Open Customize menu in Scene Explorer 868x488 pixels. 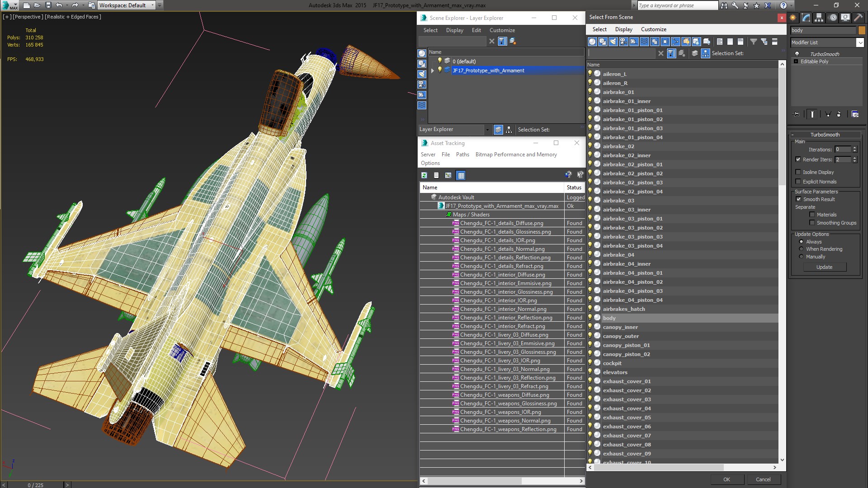[x=502, y=30]
